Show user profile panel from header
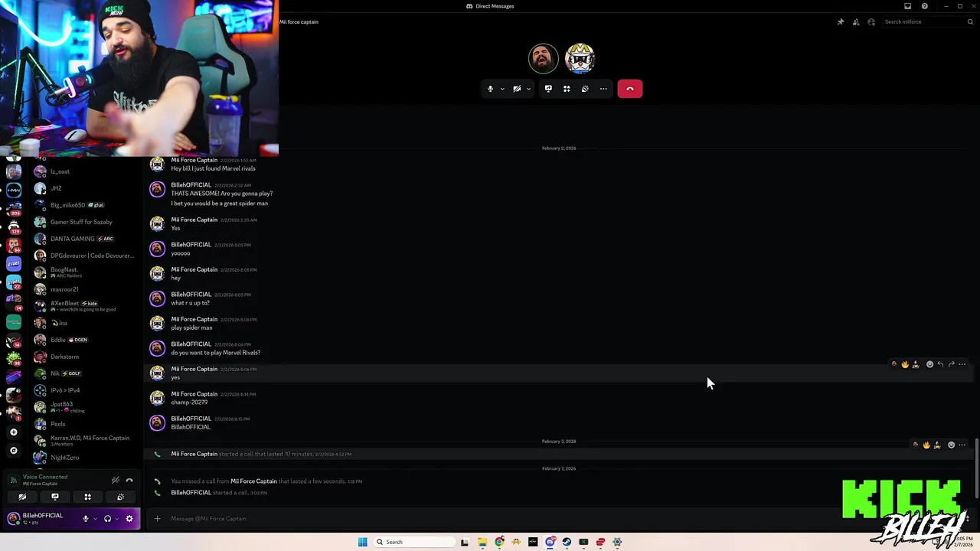This screenshot has width=980, height=551. click(x=871, y=22)
